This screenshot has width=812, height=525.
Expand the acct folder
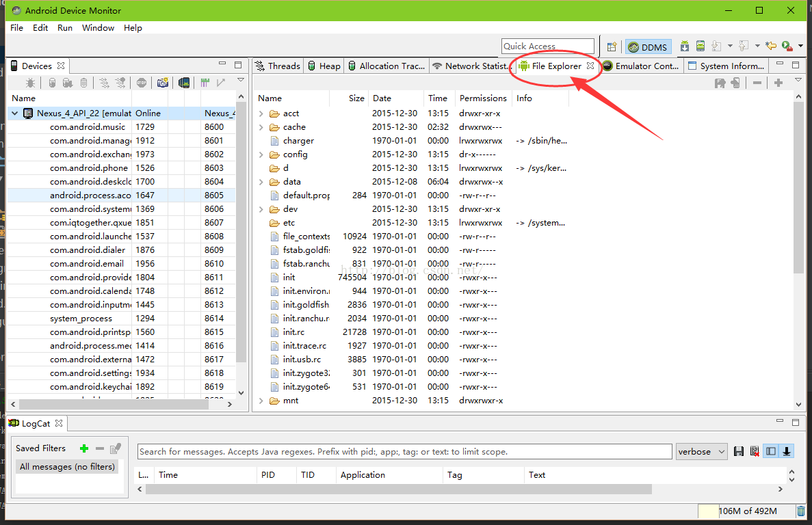coord(261,113)
